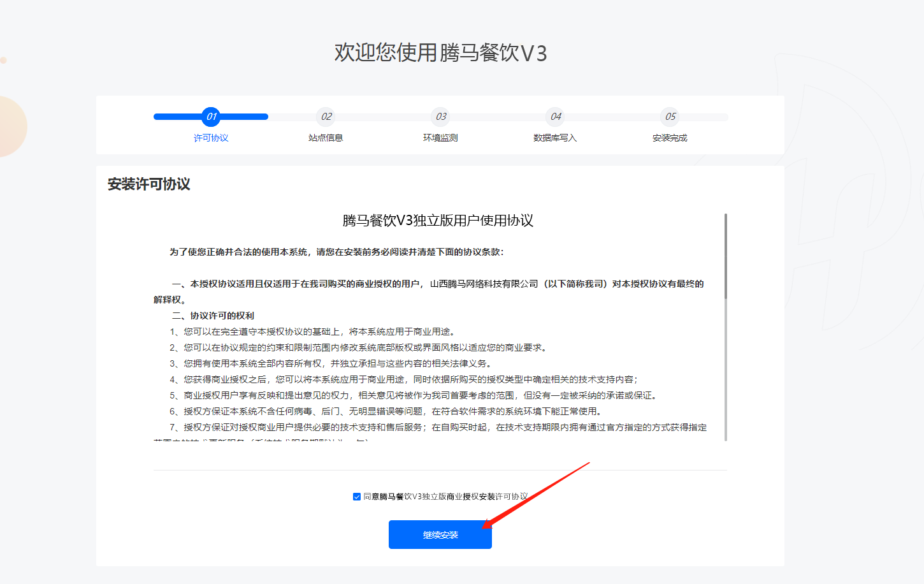Screen dimensions: 924x584
Task: Click step 03 circle in progress bar
Action: tap(440, 117)
